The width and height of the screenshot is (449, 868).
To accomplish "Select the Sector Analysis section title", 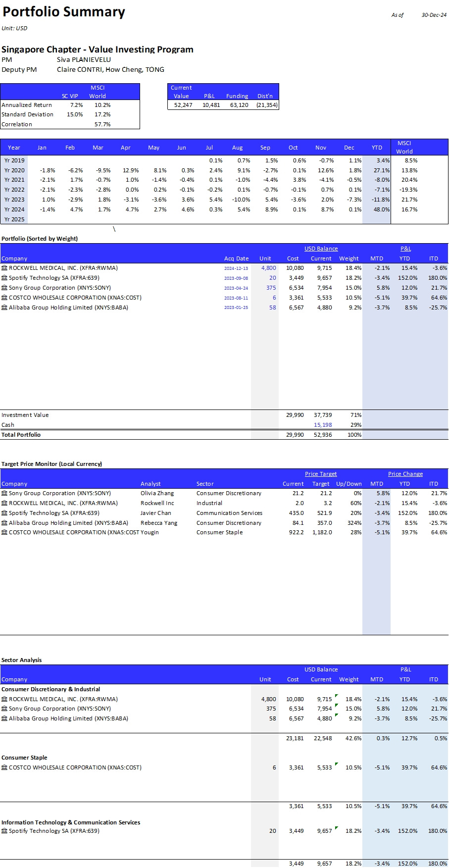I will [21, 660].
